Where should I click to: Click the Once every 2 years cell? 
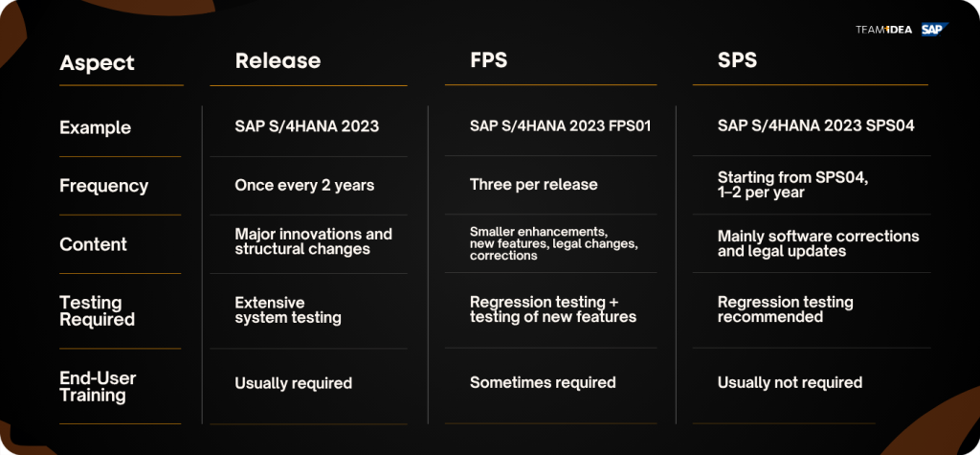tap(304, 185)
